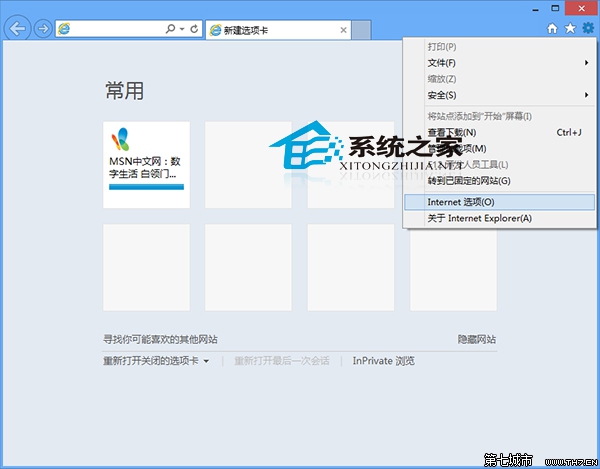Refresh the page with reload icon
Image resolution: width=600 pixels, height=469 pixels.
tap(194, 29)
